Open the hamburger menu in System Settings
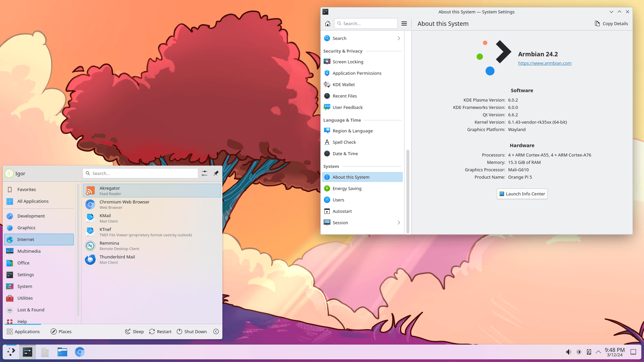This screenshot has height=362, width=644. click(404, 23)
